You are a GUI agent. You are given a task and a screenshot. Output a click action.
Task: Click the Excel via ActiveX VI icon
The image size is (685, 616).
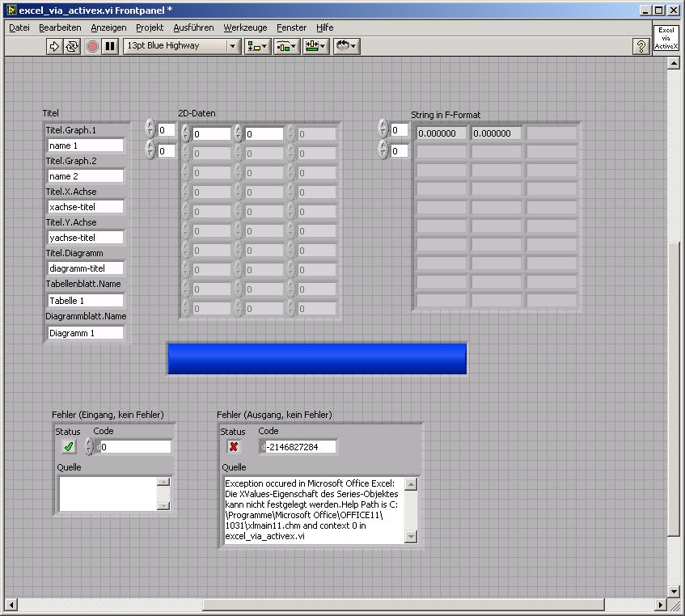click(666, 38)
